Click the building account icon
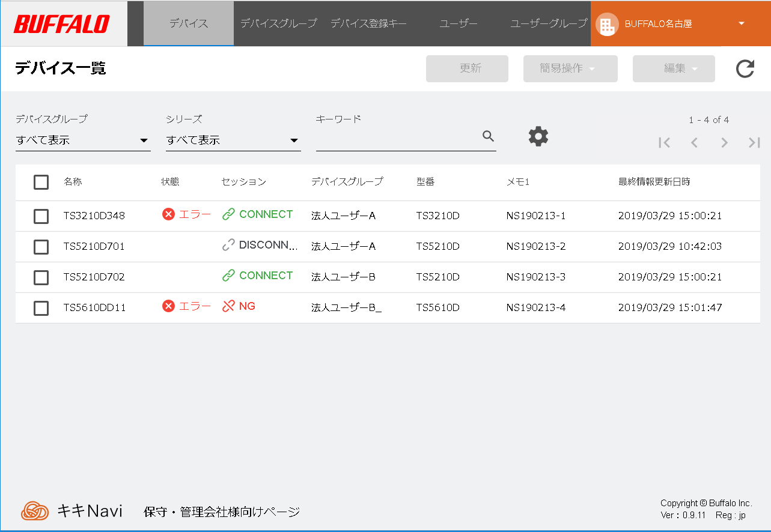Screen dimensions: 771x532 click(607, 24)
